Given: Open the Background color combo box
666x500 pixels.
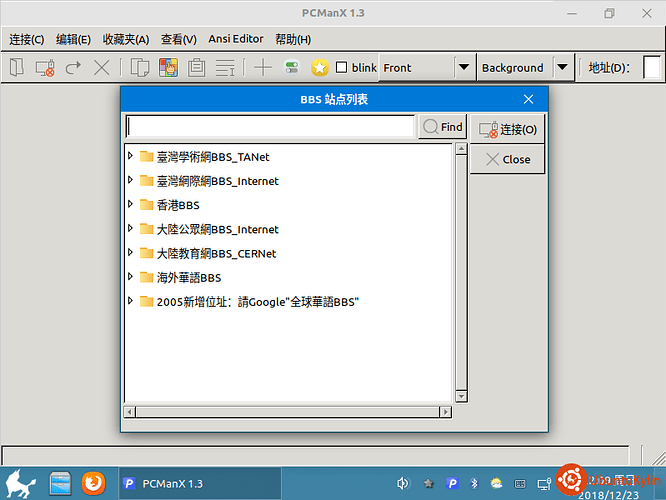Looking at the screenshot, I should tap(525, 68).
